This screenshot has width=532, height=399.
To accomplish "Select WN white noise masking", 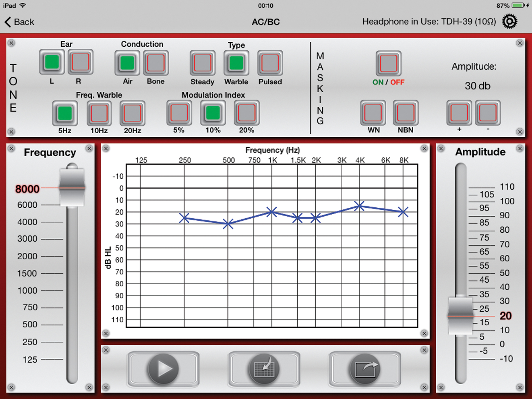I will (373, 113).
